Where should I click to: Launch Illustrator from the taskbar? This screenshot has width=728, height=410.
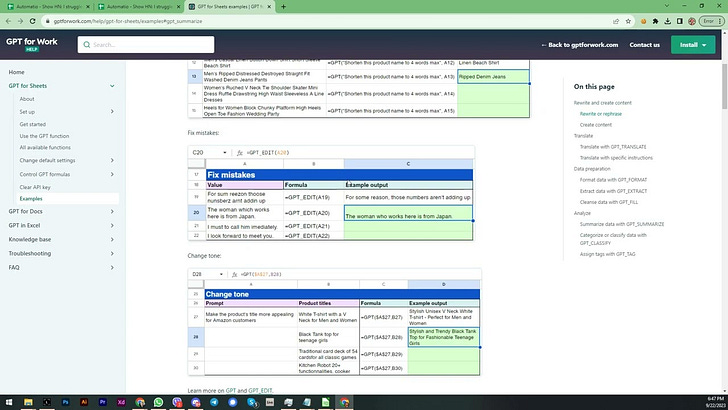click(84, 402)
